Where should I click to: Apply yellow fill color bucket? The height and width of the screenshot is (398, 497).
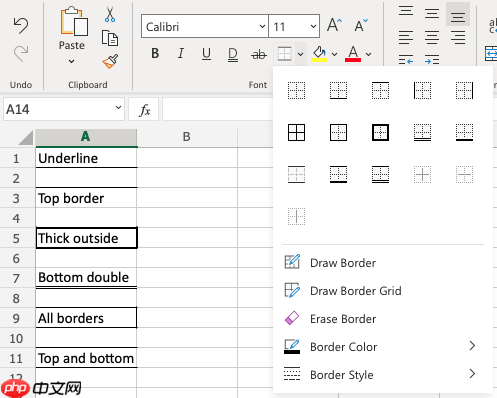click(319, 54)
